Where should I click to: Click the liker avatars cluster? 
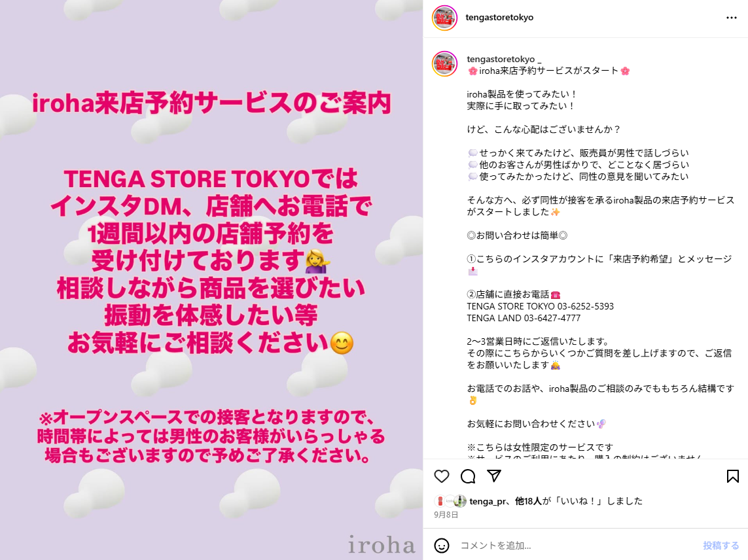tap(450, 501)
